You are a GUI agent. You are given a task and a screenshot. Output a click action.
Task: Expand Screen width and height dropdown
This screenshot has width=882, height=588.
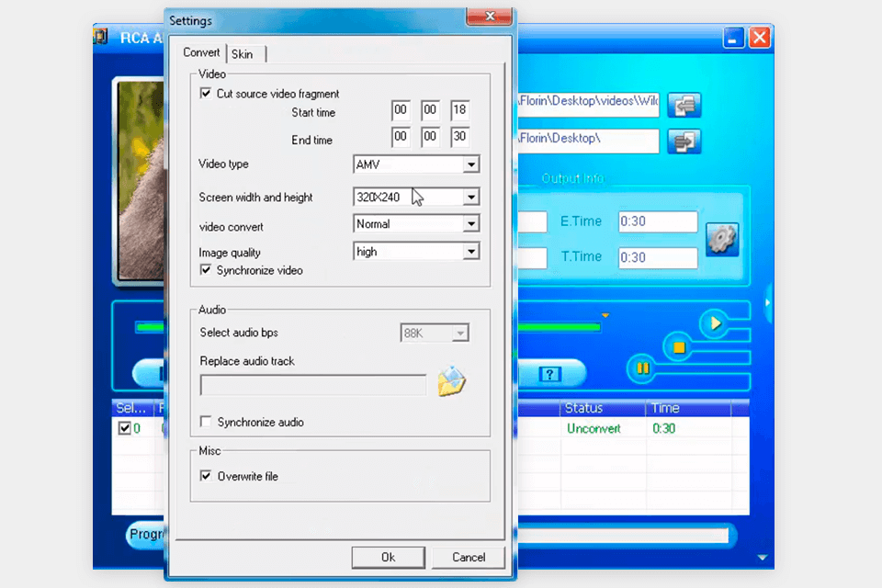pos(470,197)
